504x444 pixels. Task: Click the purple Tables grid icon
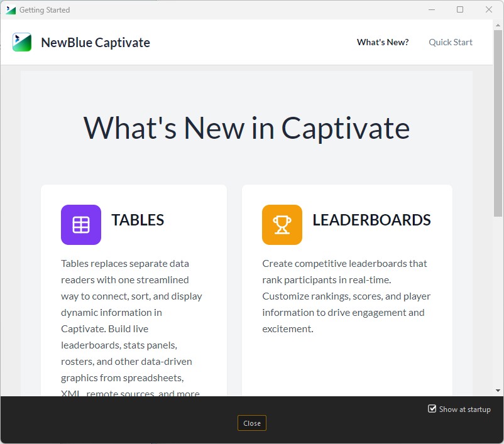pos(81,225)
